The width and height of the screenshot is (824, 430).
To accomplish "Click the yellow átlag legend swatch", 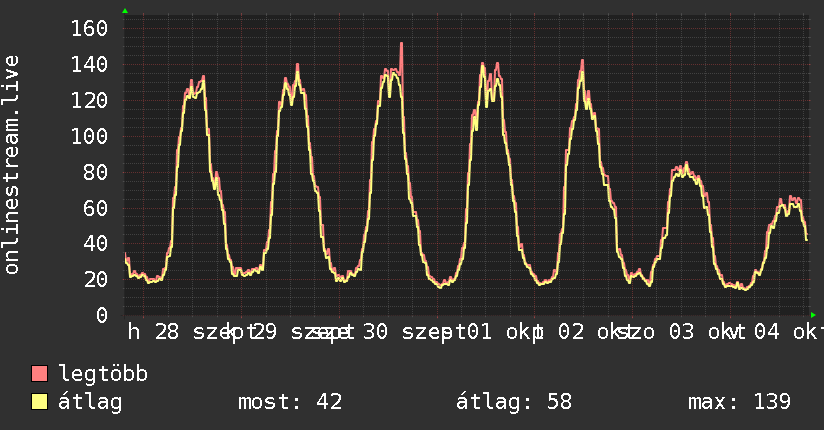I will [x=39, y=402].
